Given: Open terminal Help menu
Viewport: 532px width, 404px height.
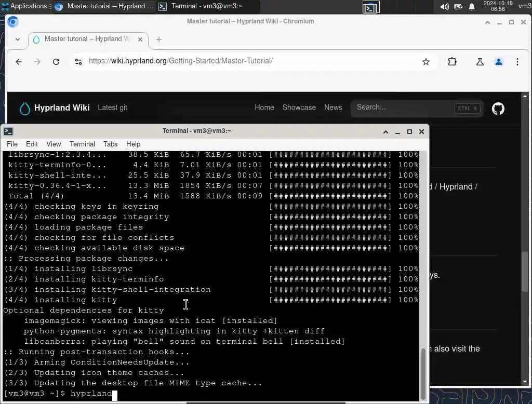Looking at the screenshot, I should pos(133,144).
